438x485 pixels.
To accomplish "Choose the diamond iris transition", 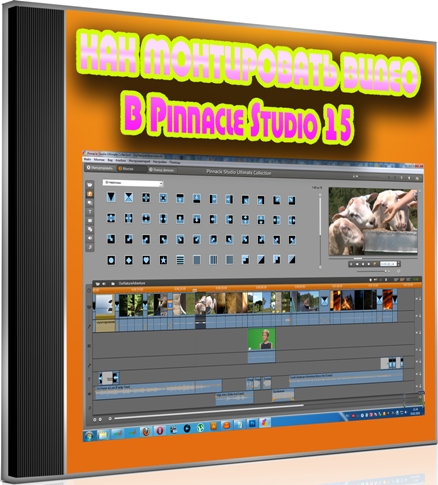I will (129, 260).
